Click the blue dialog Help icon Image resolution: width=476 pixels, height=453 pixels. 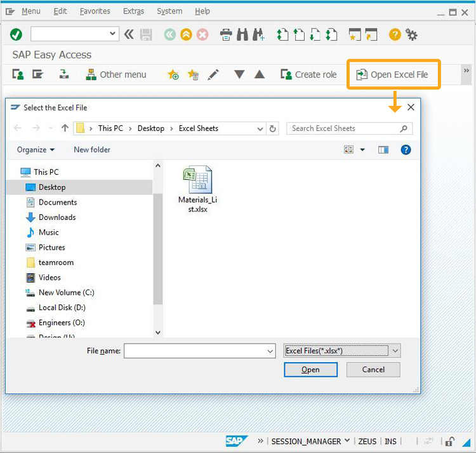[406, 150]
